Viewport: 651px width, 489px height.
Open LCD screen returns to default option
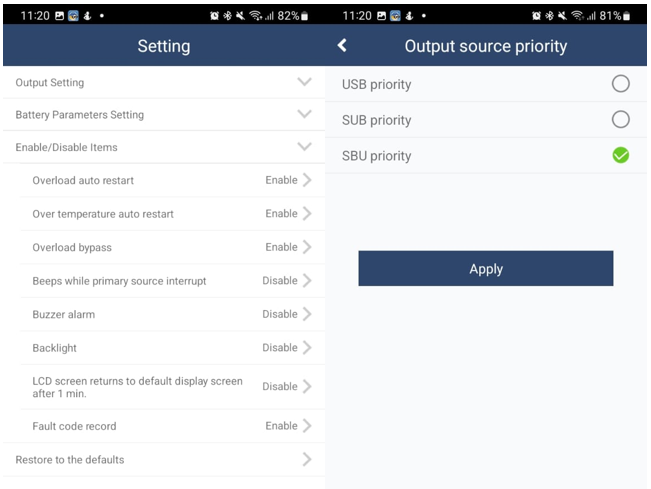point(137,387)
